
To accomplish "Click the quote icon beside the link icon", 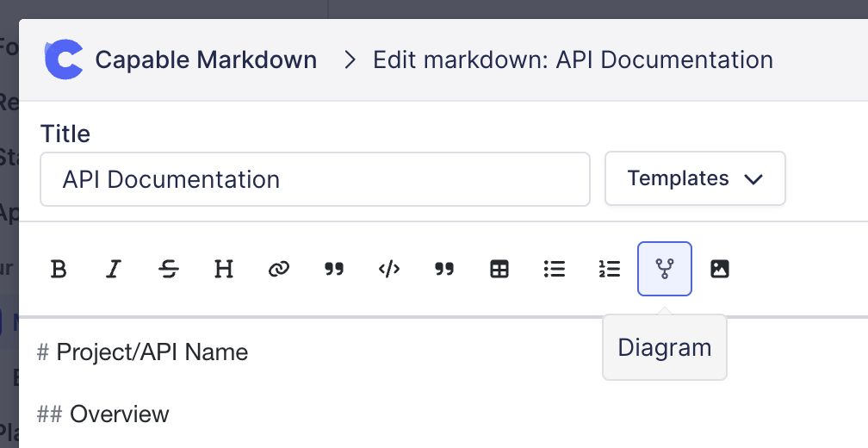I will (334, 269).
